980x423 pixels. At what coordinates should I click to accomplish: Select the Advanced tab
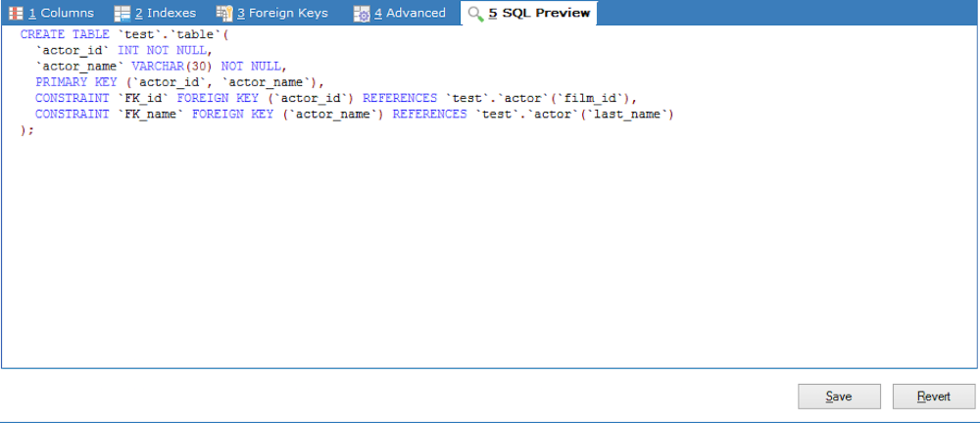point(400,13)
